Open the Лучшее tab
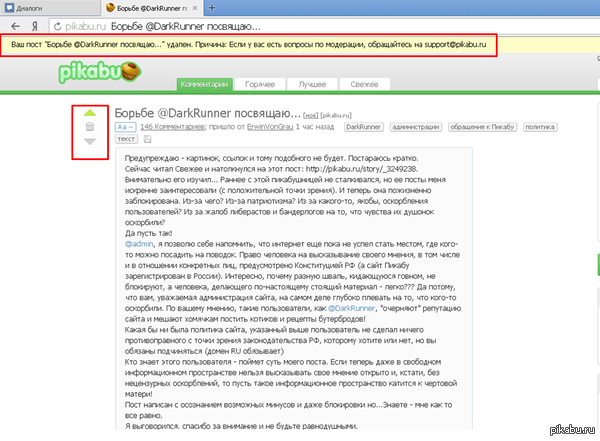 coord(312,84)
